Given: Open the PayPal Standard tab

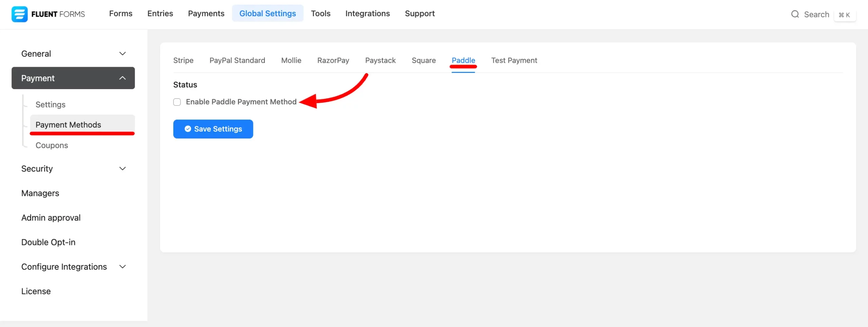Looking at the screenshot, I should (x=237, y=60).
